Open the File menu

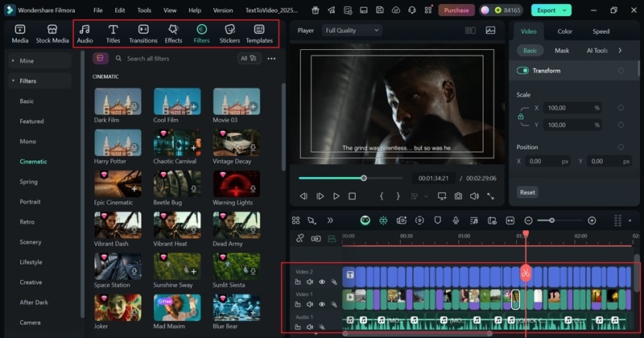point(98,10)
